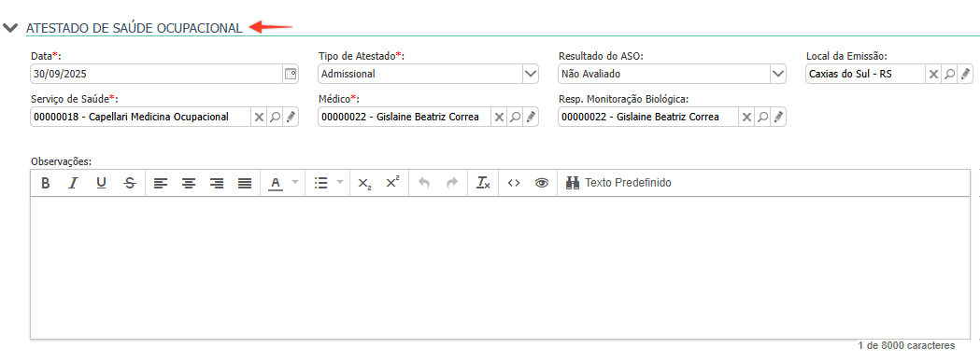Clear the Médico field
The image size is (980, 362).
pyautogui.click(x=498, y=117)
